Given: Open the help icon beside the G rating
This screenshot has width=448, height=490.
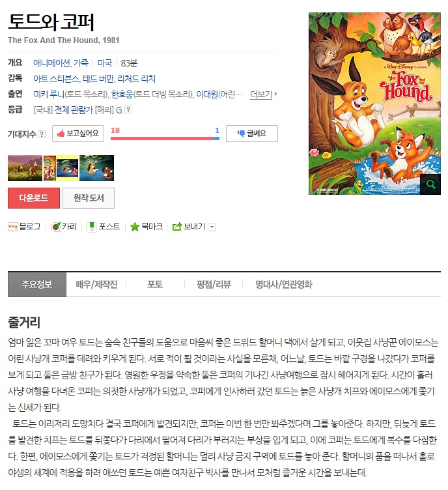Looking at the screenshot, I should tap(128, 109).
